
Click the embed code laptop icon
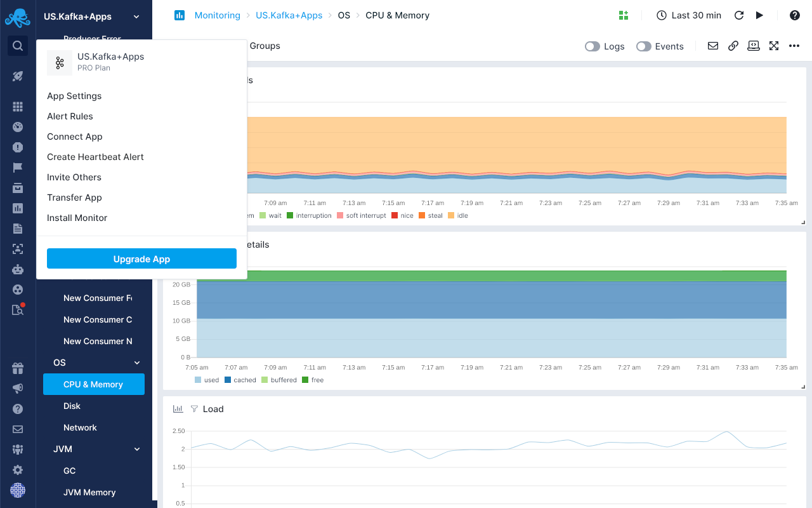(x=754, y=46)
